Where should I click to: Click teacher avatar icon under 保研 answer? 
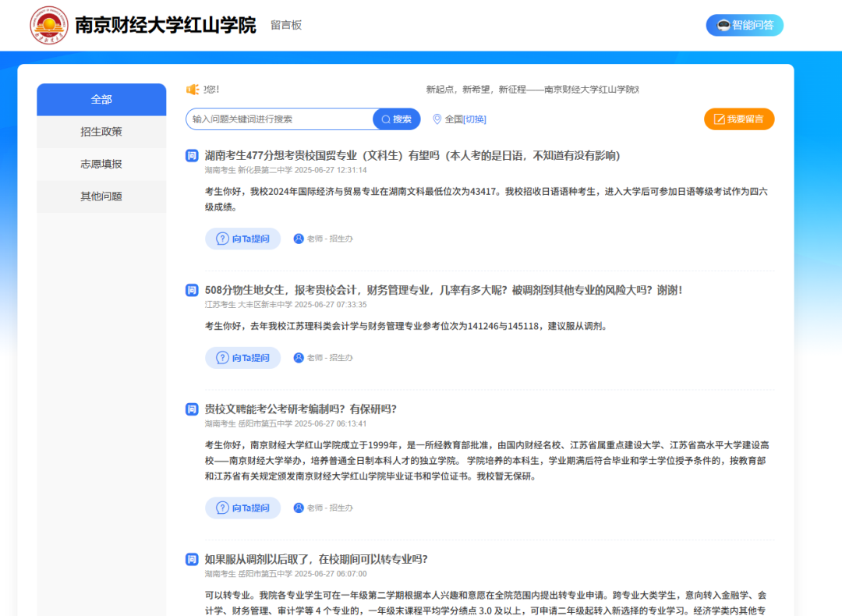pyautogui.click(x=299, y=508)
